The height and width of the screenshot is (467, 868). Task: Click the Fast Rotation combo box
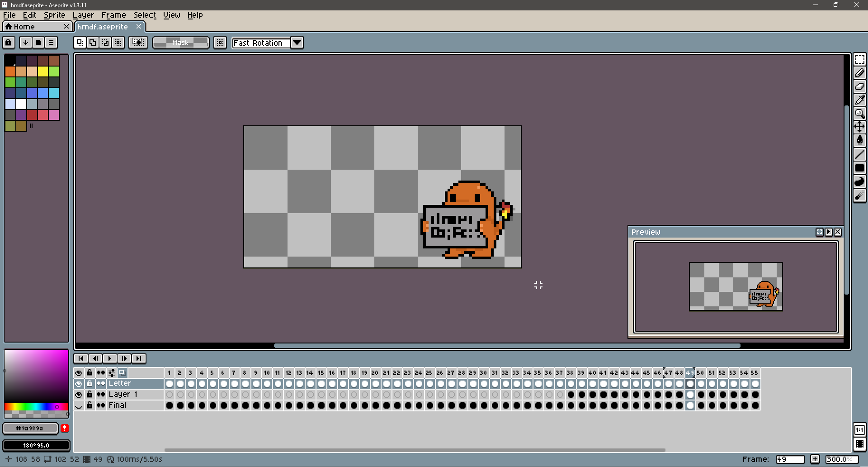[261, 43]
